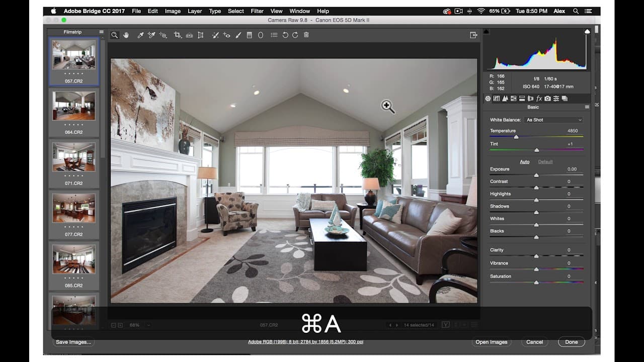Viewport: 644px width, 362px height.
Task: Open the Filter menu in the menu bar
Action: [257, 11]
